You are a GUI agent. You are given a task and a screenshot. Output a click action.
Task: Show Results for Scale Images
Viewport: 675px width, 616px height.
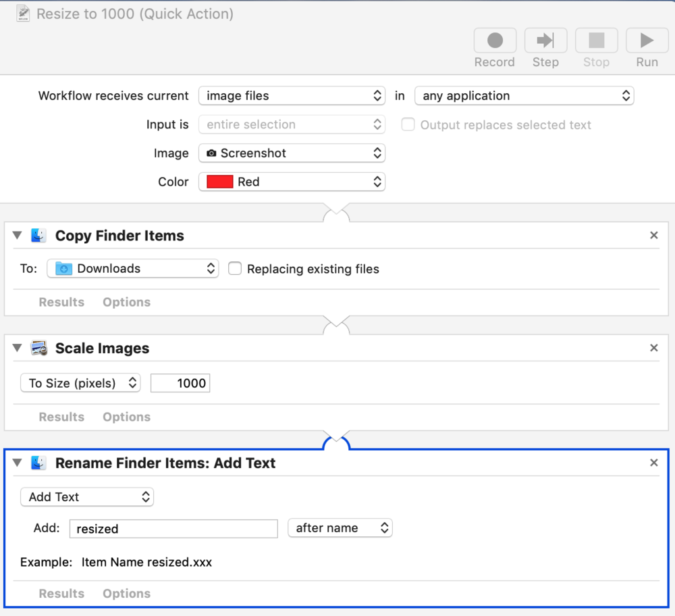click(61, 417)
